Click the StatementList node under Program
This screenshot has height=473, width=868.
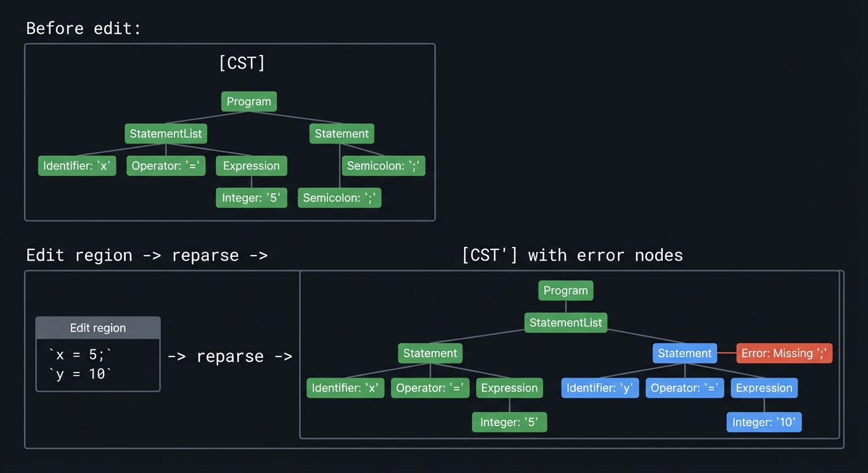[165, 133]
